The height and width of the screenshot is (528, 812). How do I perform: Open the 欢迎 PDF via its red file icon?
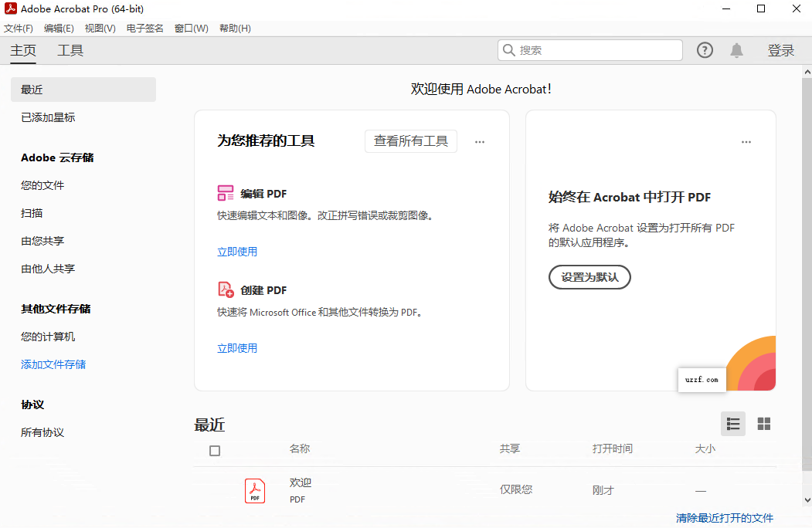(x=255, y=490)
